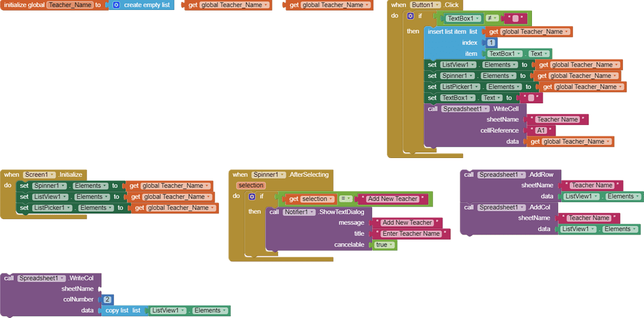
Task: Open TextBox1 dropdown in the ≠ comparison block
Action: (464, 19)
